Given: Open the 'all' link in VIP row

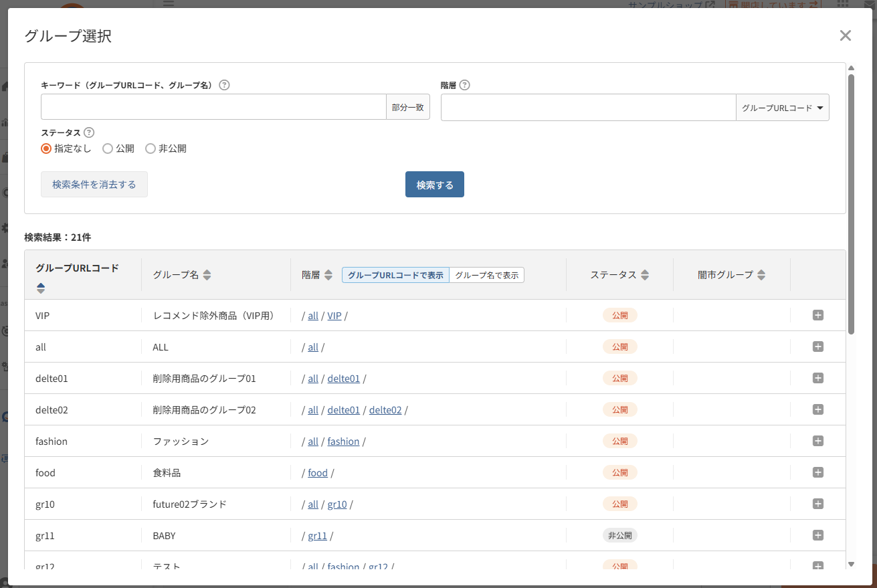Looking at the screenshot, I should pos(313,316).
